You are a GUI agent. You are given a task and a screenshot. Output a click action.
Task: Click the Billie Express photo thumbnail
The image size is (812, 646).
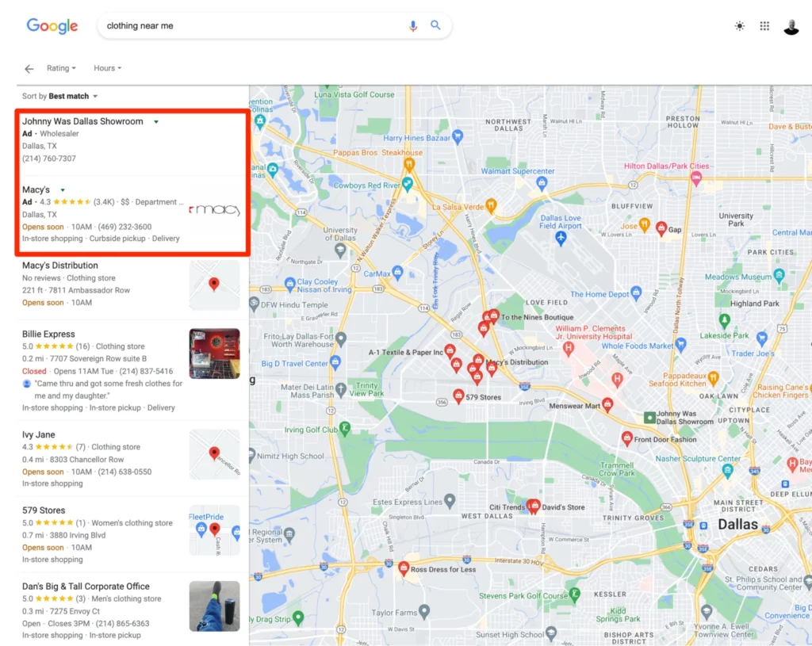[x=214, y=354]
